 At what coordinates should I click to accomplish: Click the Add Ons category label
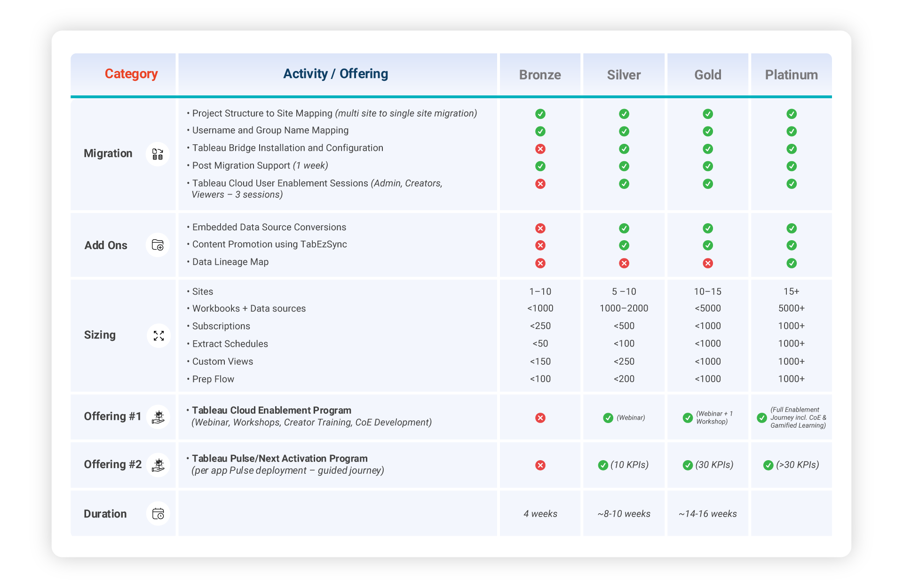(x=106, y=245)
